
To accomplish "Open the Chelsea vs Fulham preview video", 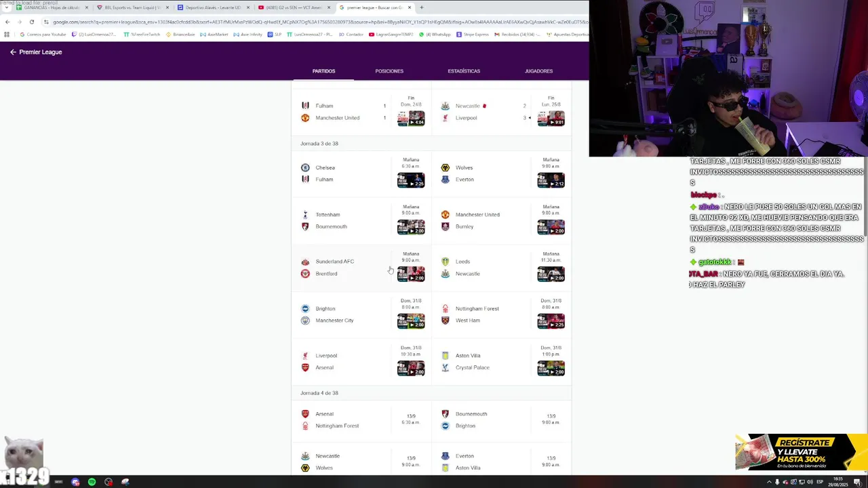I will click(411, 180).
